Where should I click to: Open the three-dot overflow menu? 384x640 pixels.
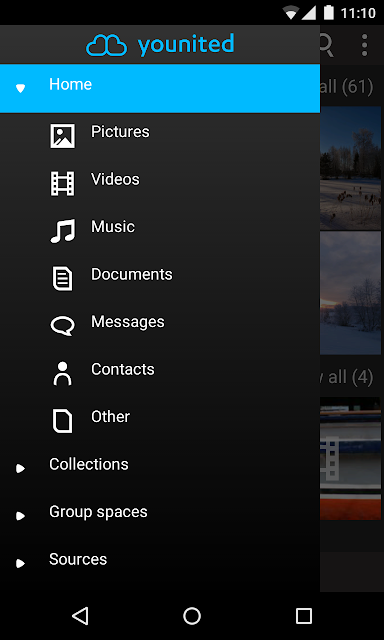coord(364,45)
